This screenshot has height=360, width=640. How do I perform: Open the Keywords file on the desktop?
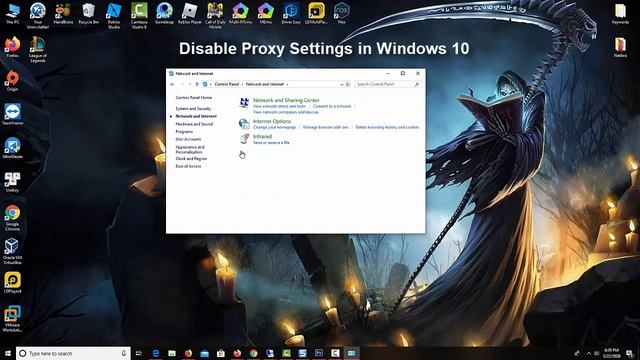pos(620,13)
